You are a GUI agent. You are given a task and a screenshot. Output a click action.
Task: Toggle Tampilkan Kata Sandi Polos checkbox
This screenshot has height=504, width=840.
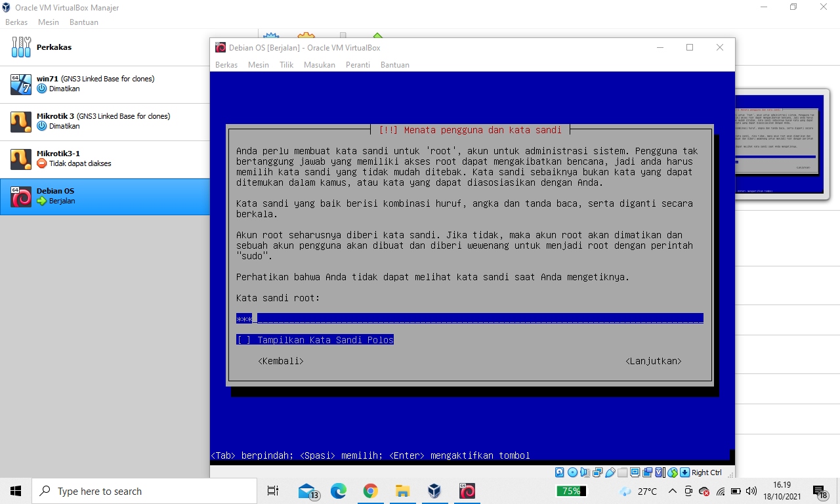pos(315,340)
